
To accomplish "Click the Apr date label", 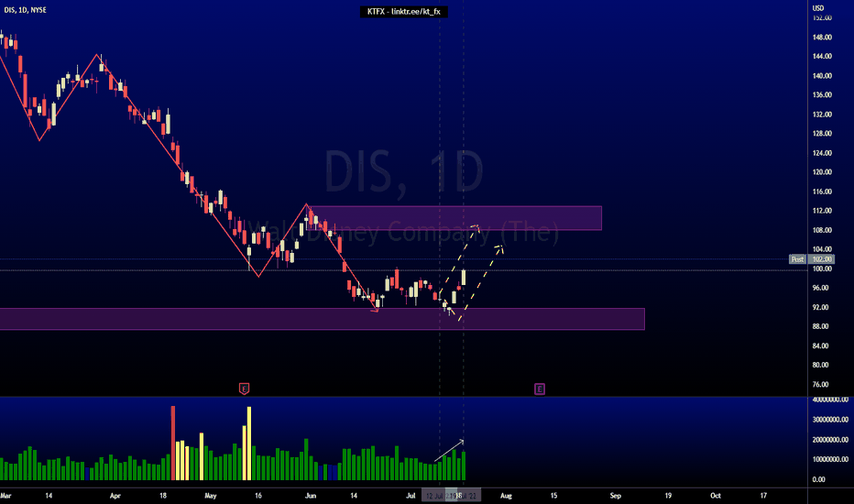I will click(x=115, y=496).
